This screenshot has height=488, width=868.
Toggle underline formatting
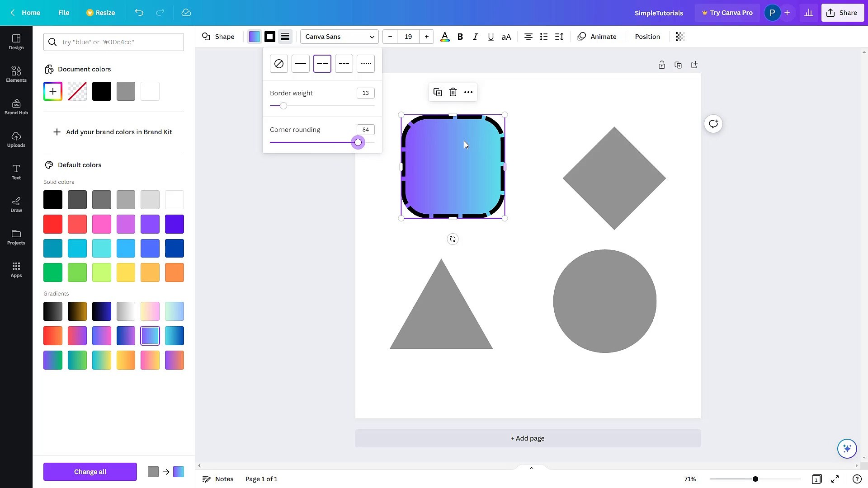491,37
